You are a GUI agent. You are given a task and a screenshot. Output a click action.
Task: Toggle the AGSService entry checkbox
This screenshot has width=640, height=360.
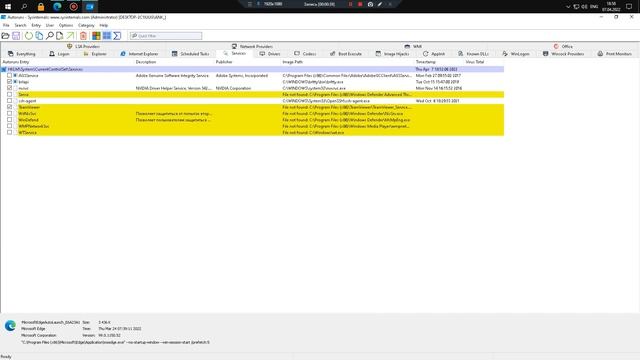[9, 76]
